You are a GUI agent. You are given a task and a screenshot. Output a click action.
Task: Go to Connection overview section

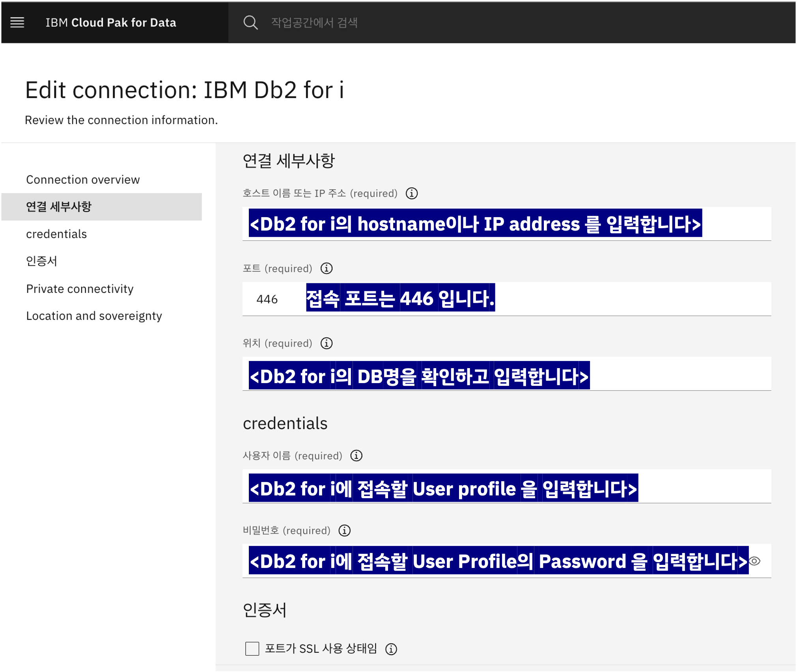pyautogui.click(x=83, y=180)
